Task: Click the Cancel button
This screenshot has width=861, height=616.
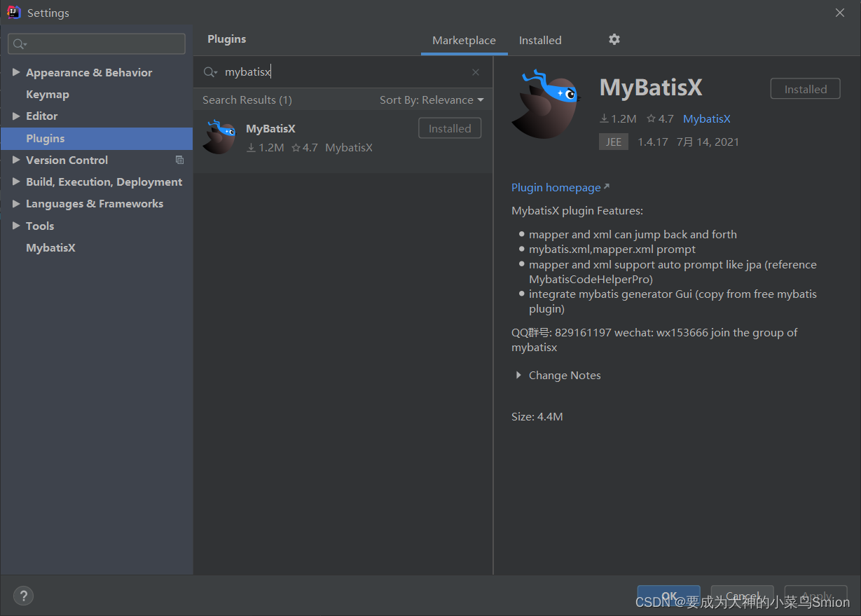Action: pyautogui.click(x=742, y=596)
